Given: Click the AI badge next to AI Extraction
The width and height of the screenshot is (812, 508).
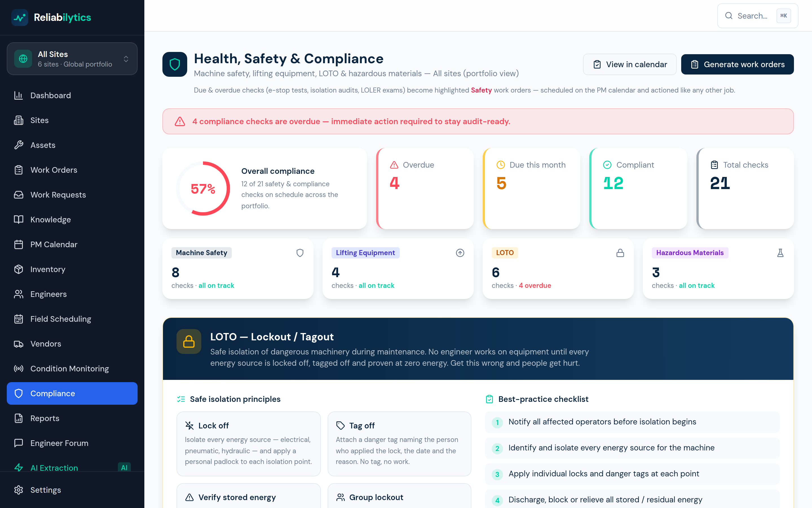Looking at the screenshot, I should (124, 468).
